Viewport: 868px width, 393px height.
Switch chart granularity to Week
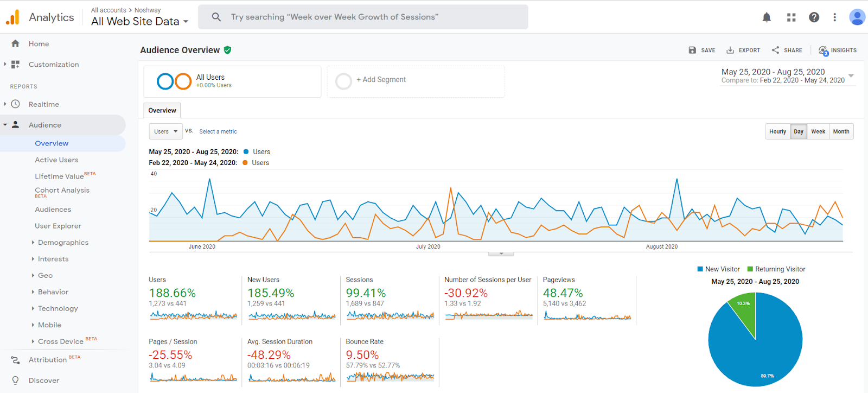[x=818, y=131]
